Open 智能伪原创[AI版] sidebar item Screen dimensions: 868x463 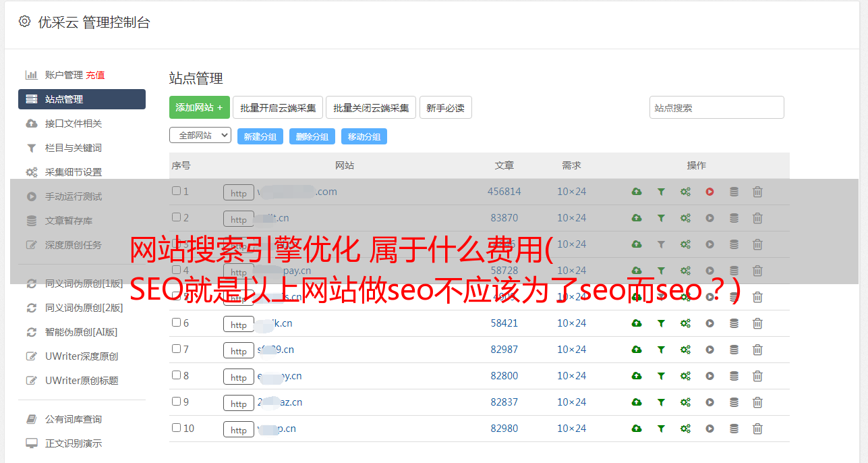[82, 332]
